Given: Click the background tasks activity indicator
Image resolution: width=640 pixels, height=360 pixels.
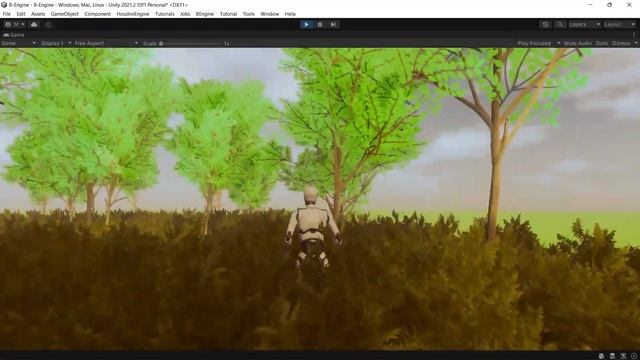Looking at the screenshot, I should pos(634,356).
